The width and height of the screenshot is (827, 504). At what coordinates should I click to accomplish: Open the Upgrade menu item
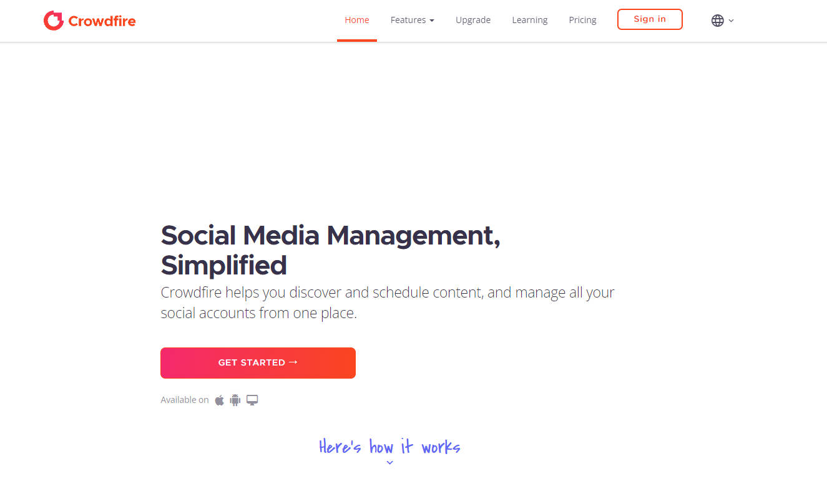coord(473,20)
